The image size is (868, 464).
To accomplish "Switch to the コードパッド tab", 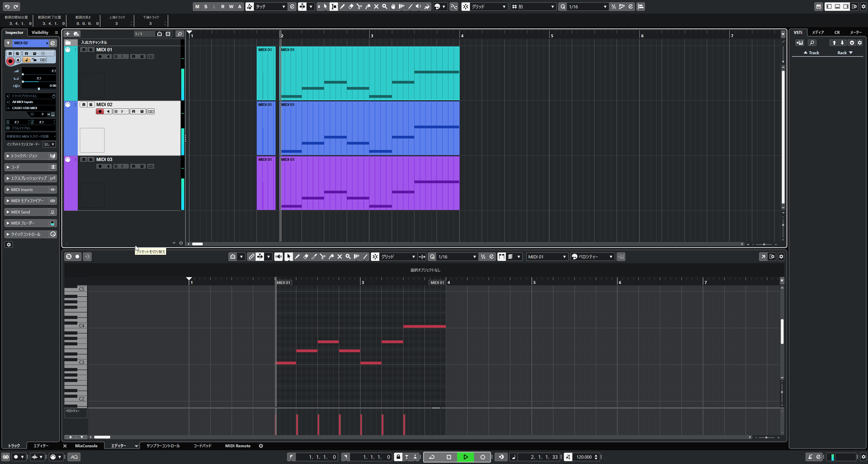I will pyautogui.click(x=203, y=446).
